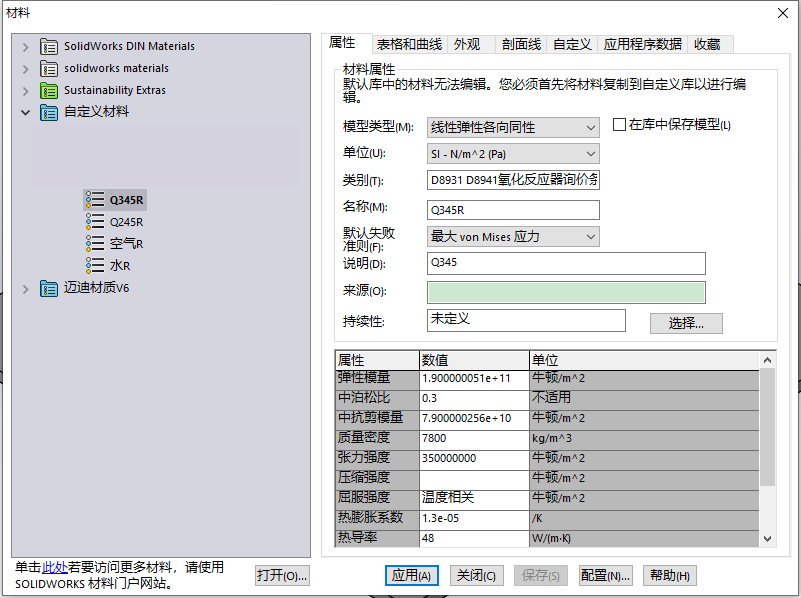This screenshot has height=598, width=801.
Task: Expand the Sustainability Extras tree node
Action: [26, 91]
